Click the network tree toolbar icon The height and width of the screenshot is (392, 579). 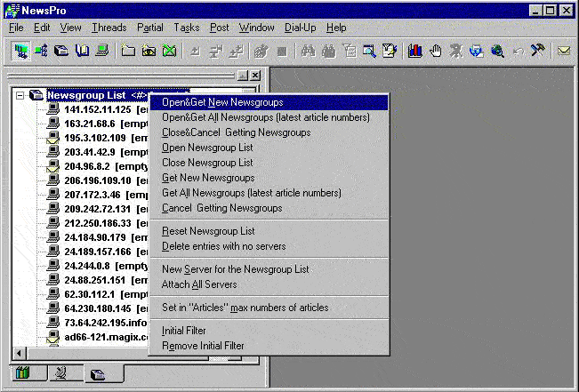(20, 51)
